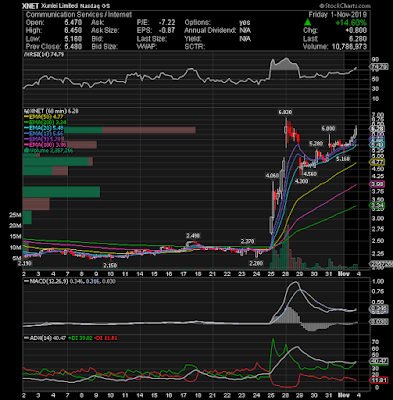Click the magenta EMA(100) legend entry

pyautogui.click(x=45, y=145)
